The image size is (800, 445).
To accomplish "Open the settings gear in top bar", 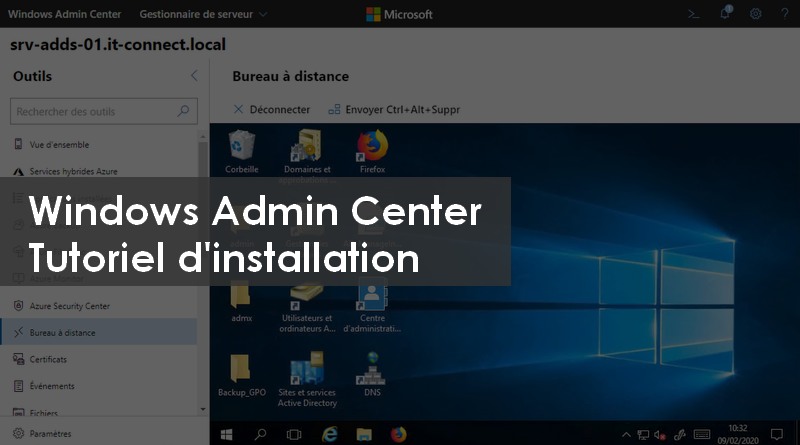I will [755, 14].
